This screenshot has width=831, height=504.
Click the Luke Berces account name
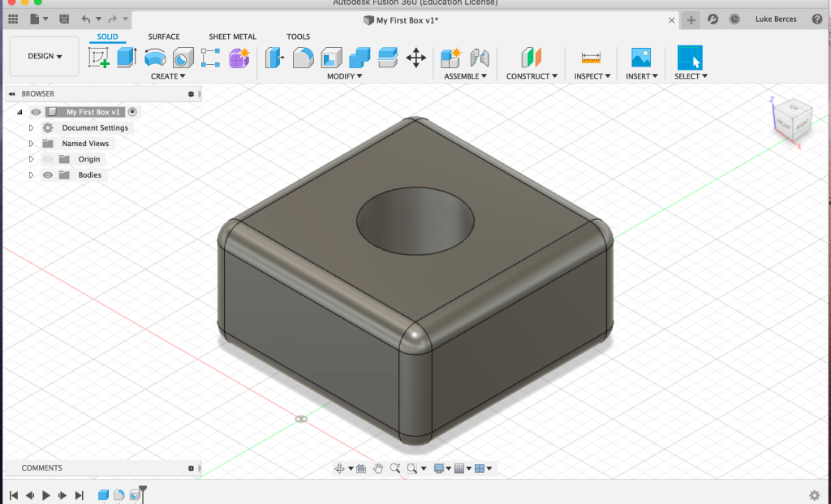(x=776, y=19)
